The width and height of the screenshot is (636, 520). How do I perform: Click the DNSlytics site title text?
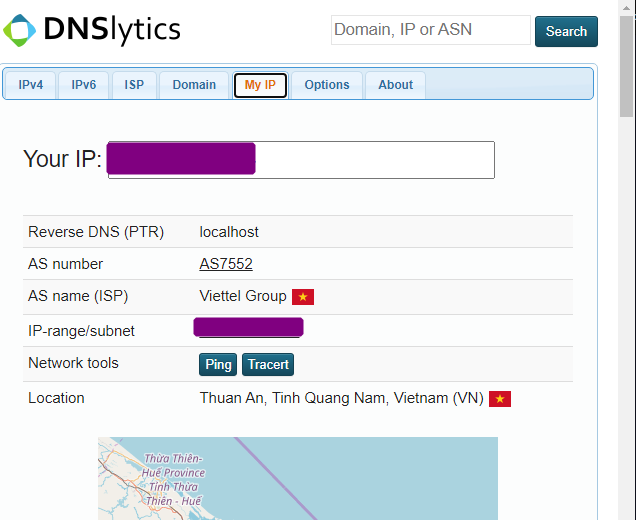pos(112,30)
